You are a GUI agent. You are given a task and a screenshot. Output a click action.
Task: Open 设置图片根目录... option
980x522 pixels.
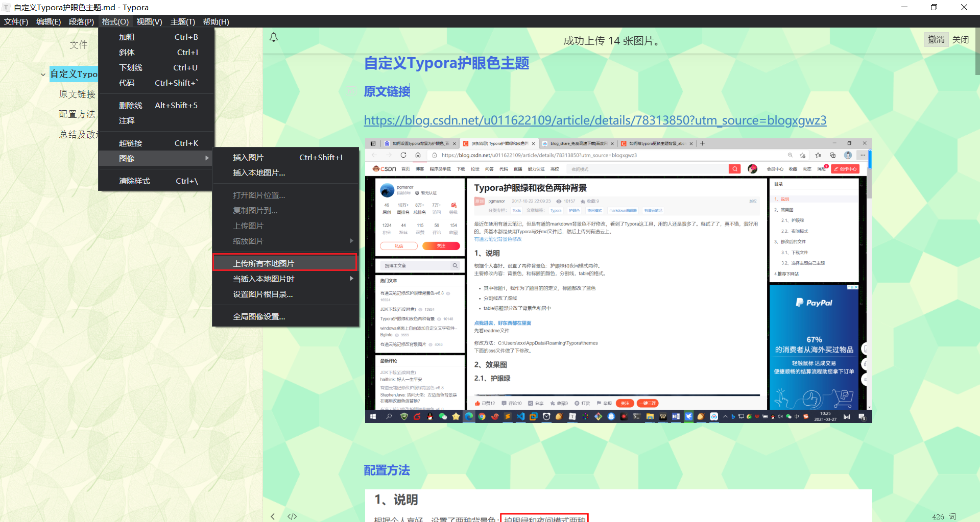[x=285, y=294]
